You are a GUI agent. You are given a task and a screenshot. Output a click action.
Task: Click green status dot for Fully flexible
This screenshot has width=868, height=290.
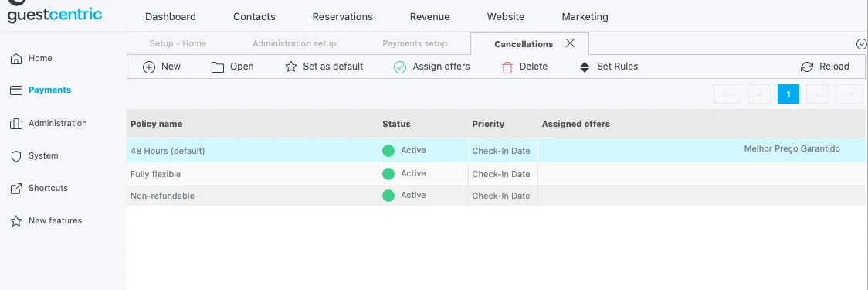[x=388, y=173]
